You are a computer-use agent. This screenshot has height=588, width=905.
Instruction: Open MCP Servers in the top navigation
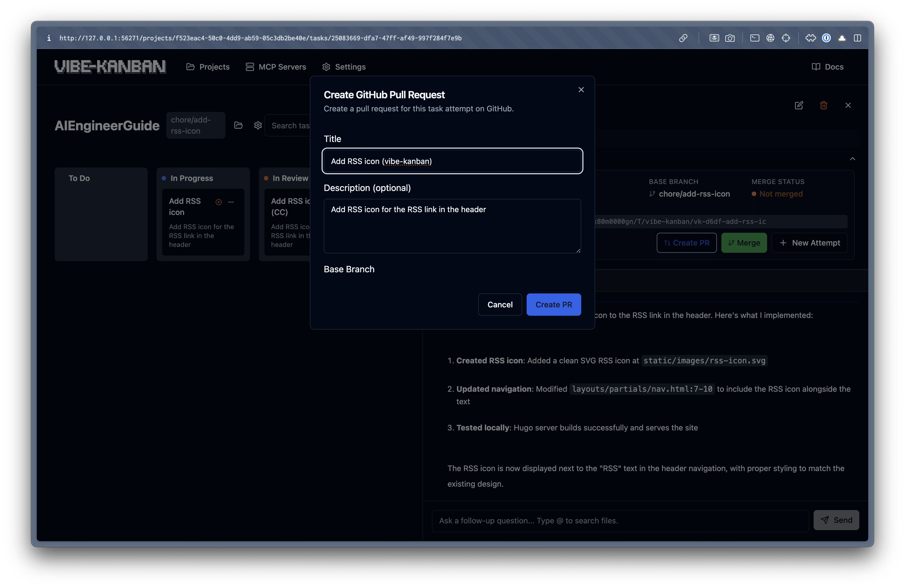point(276,67)
